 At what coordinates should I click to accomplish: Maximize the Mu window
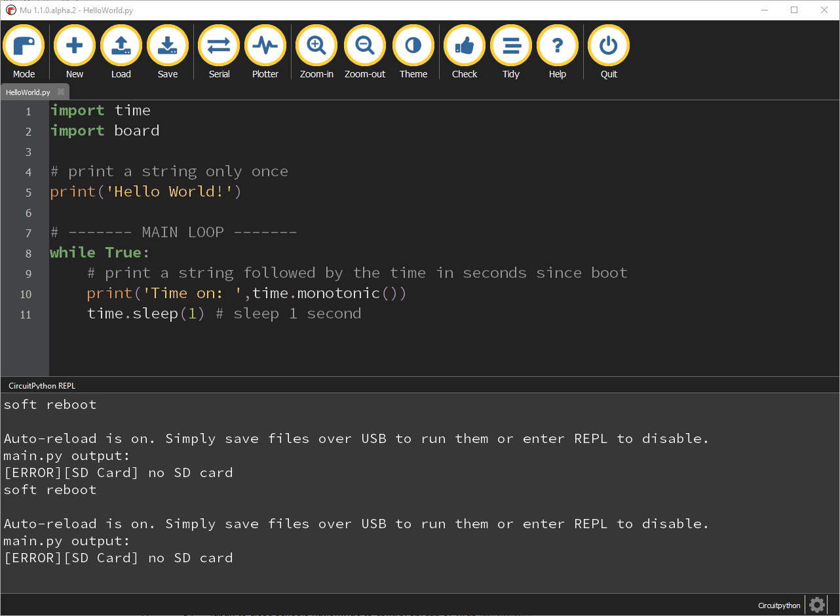(794, 10)
